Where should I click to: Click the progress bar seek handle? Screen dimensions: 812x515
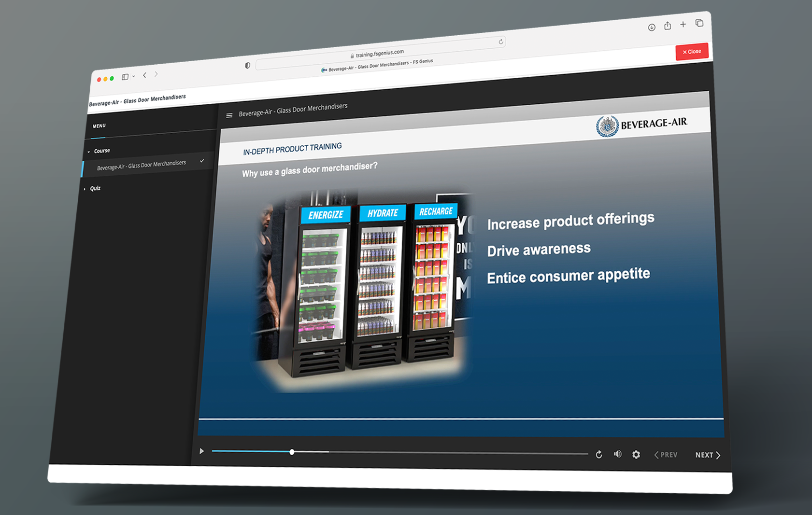pos(292,452)
